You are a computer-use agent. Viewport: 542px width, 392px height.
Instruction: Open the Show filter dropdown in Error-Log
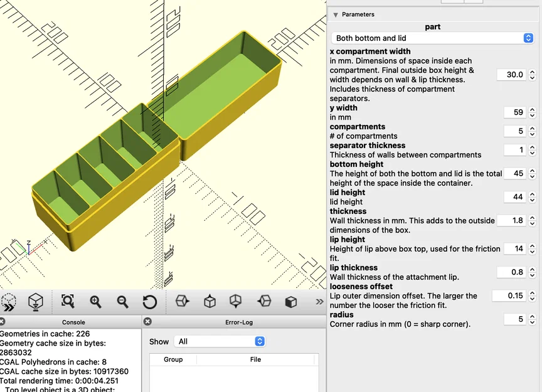pyautogui.click(x=220, y=342)
